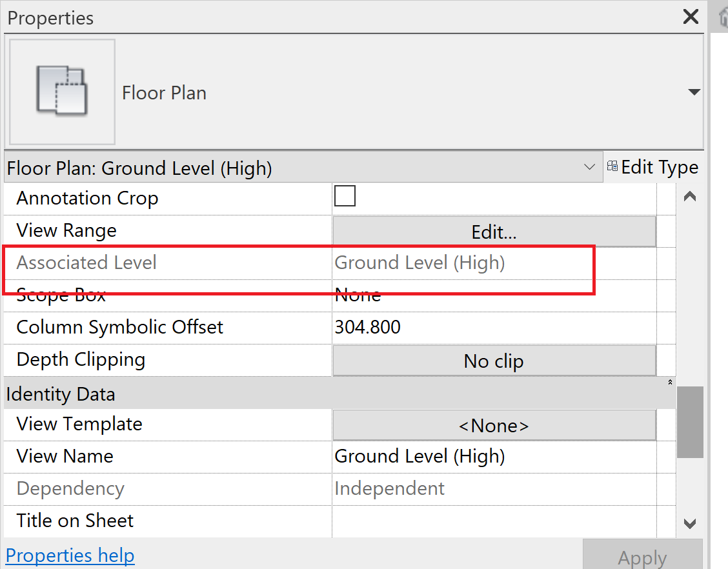Open the Ground Level (High) type selector dropdown

point(589,166)
